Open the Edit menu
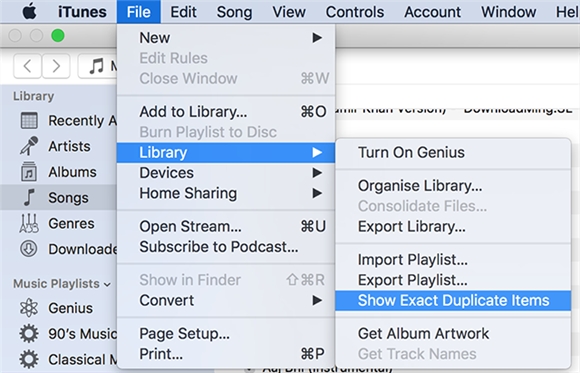 pos(183,12)
